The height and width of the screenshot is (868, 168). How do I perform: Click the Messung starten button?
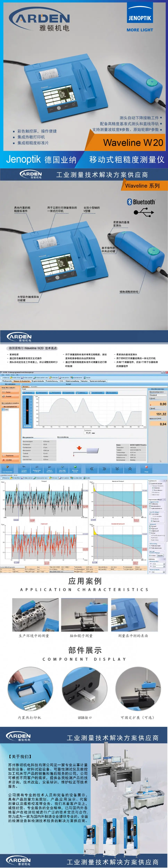pos(75,469)
